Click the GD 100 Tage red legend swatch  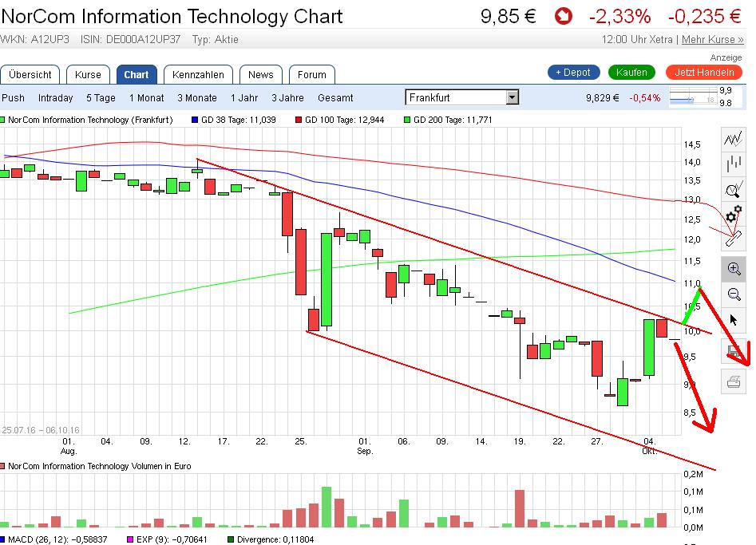click(299, 120)
